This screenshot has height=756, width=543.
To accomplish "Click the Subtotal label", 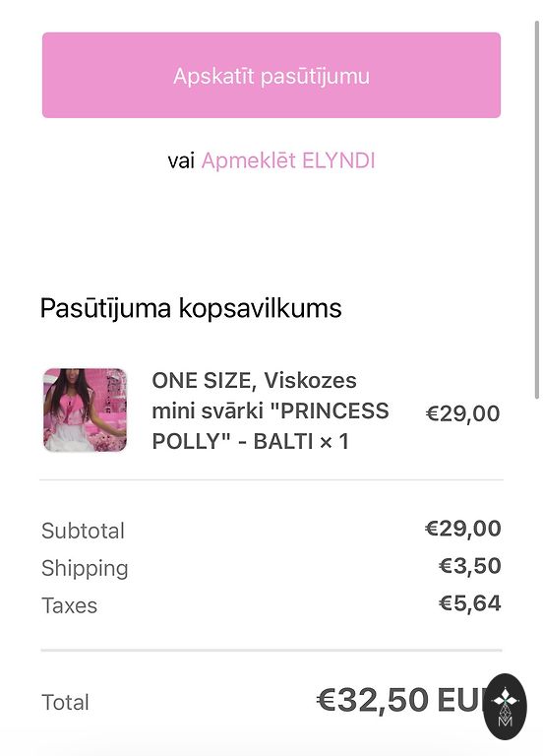I will point(83,531).
